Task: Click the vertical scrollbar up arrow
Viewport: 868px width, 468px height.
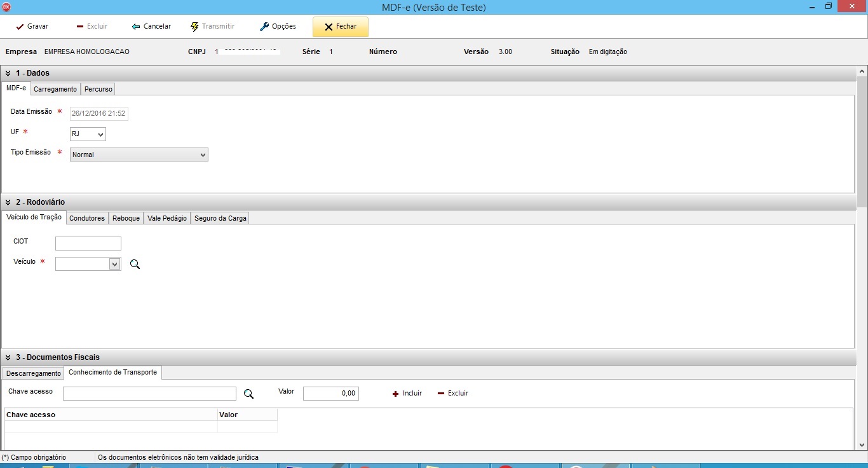Action: coord(862,71)
